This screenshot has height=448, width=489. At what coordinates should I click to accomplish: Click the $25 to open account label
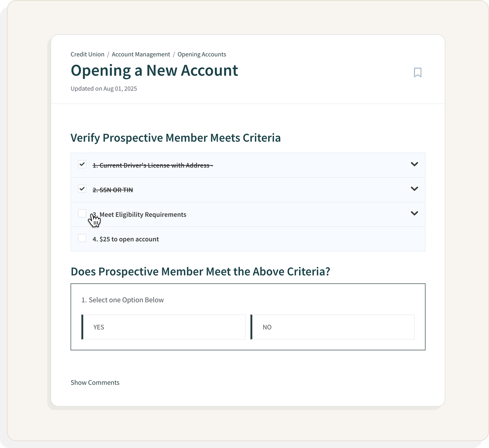coord(126,239)
